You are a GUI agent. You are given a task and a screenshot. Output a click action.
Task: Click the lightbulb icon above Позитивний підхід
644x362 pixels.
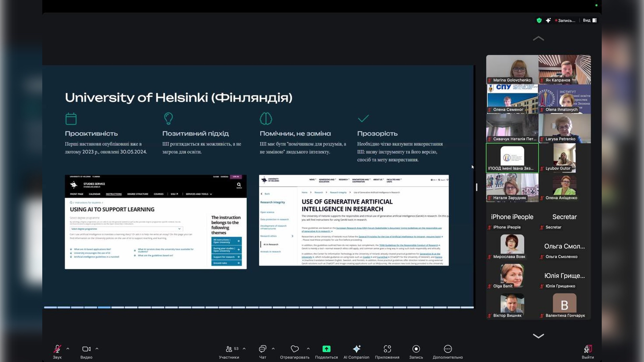tap(168, 118)
